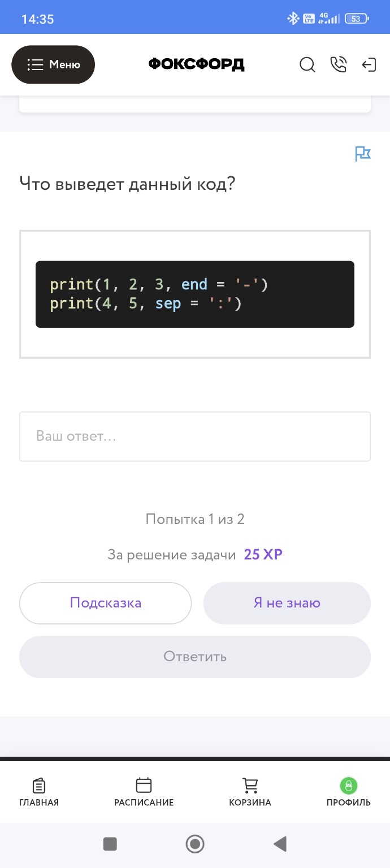
Task: Click the flag icon to report the question
Action: (x=363, y=153)
